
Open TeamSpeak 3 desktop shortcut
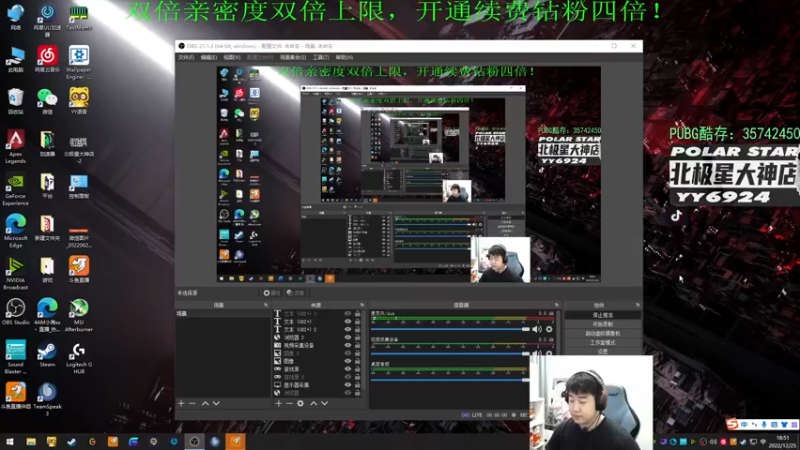tap(47, 399)
